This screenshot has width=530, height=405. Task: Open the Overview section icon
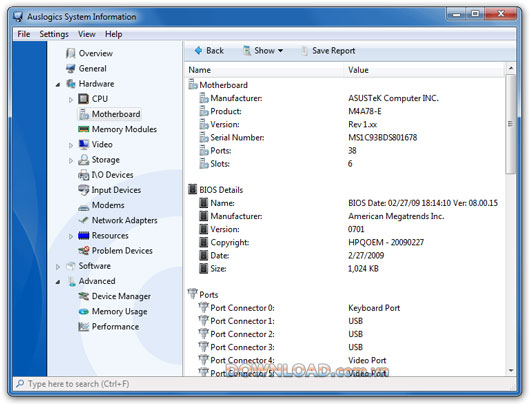pos(71,53)
